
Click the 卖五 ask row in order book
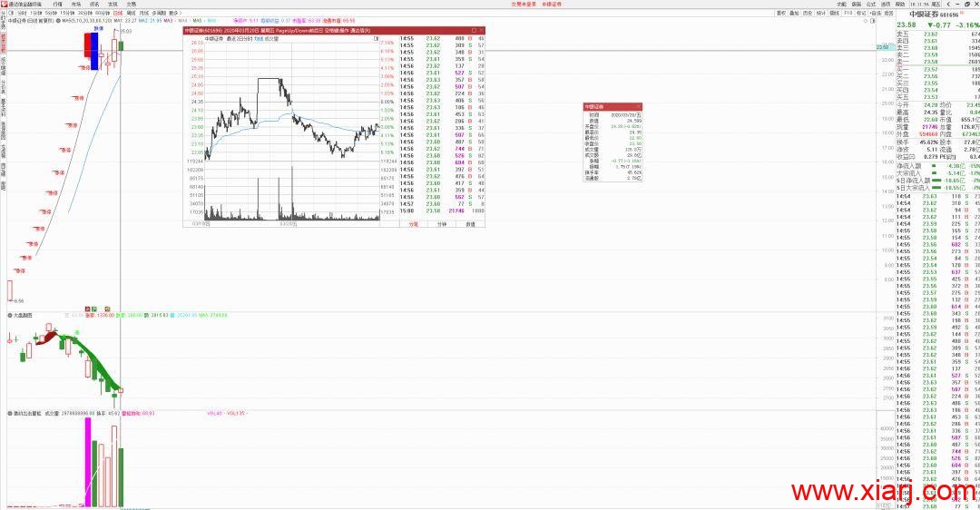click(938, 34)
